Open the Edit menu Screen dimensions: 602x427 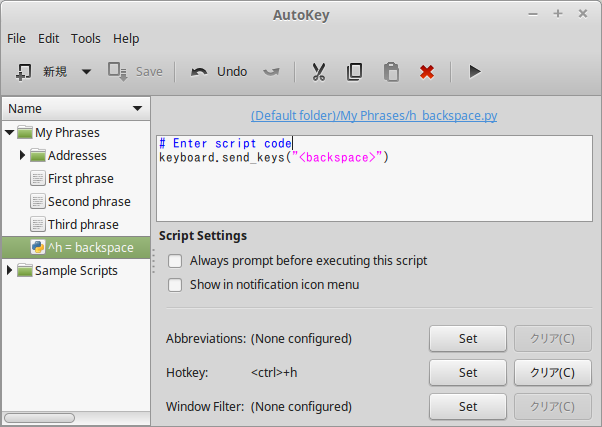[48, 39]
